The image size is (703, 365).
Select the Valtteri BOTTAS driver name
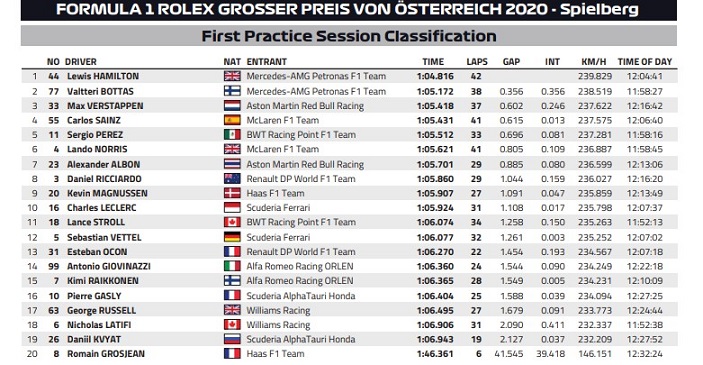[100, 91]
